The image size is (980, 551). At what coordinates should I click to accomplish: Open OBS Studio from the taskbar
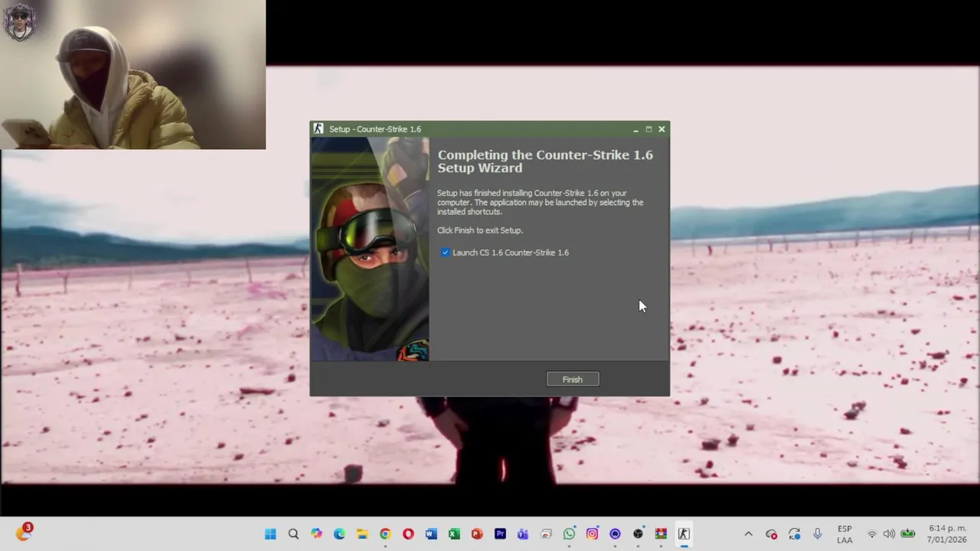coord(638,534)
